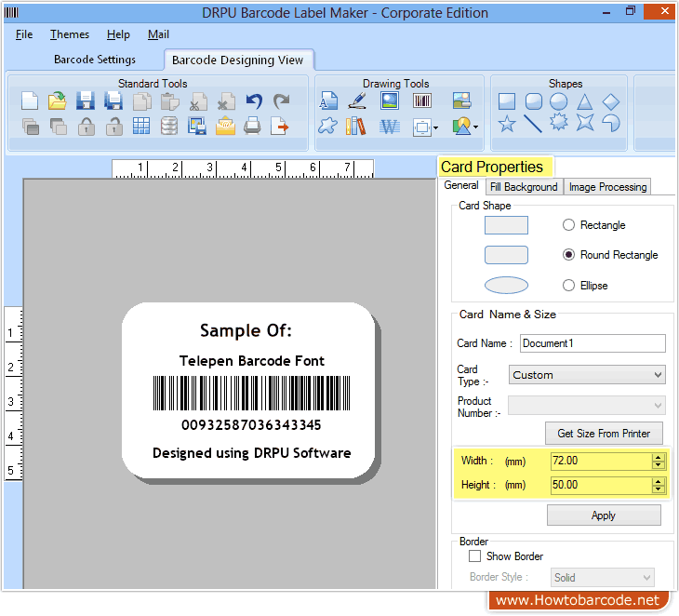Draw a diamond shape

click(x=610, y=101)
